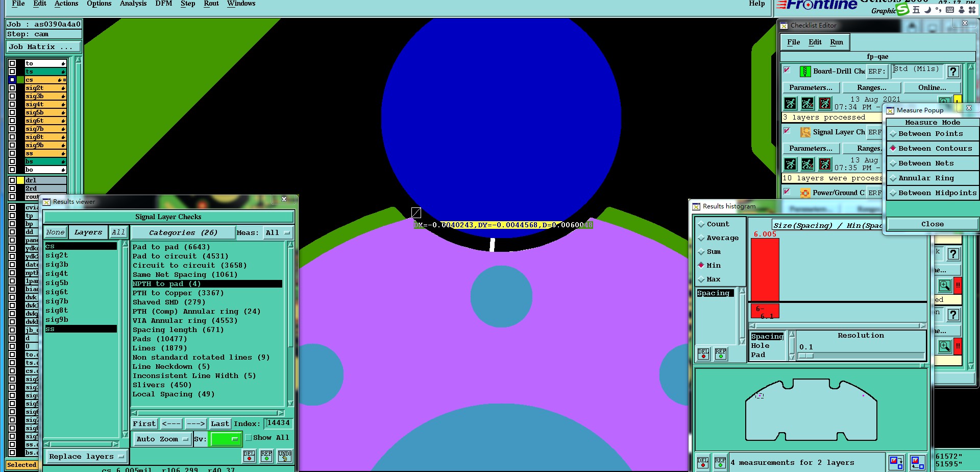980x472 pixels.
Task: Click moon icon in IME toolbar
Action: [x=927, y=10]
